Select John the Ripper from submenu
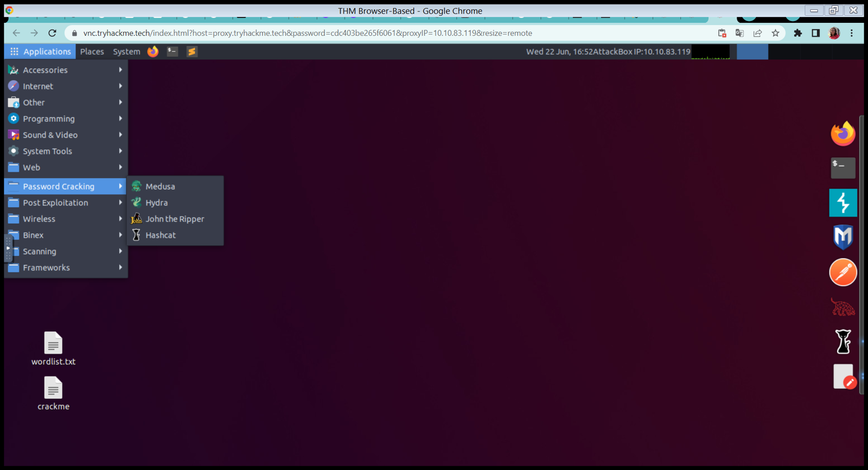 tap(174, 219)
